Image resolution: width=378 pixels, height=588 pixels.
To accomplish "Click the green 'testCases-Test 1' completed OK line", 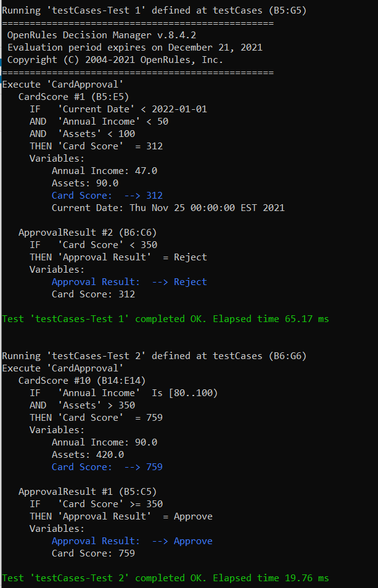I will 165,319.
